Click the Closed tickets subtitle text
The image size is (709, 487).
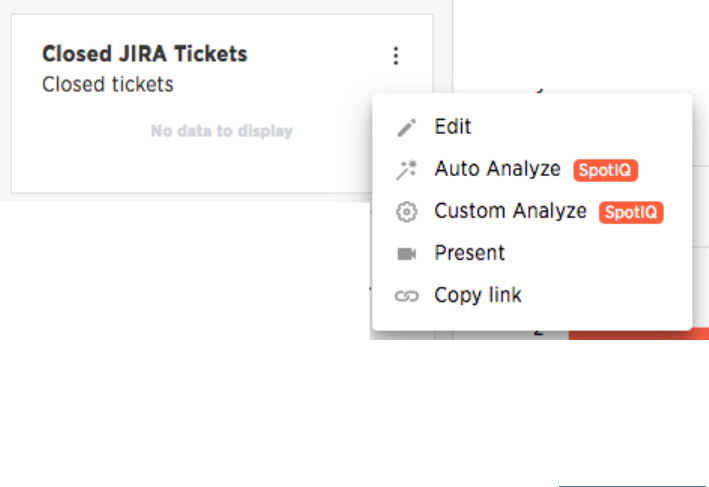pos(108,84)
